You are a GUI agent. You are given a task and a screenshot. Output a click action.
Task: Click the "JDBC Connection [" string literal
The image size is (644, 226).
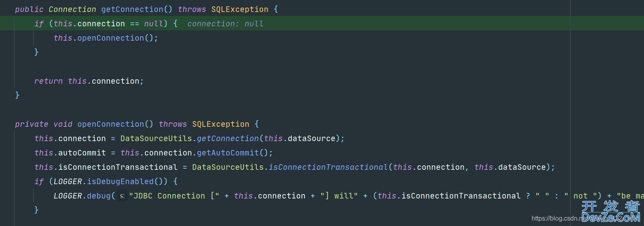tap(174, 196)
